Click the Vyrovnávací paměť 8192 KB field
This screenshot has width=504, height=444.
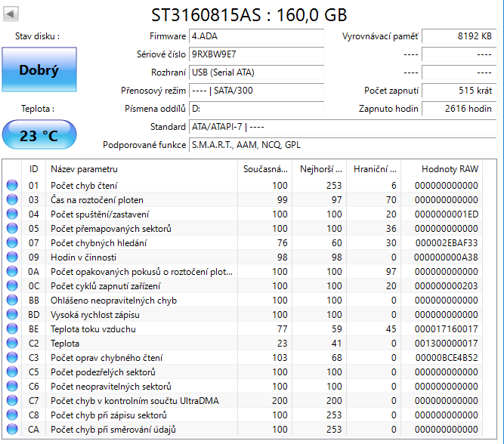[459, 36]
